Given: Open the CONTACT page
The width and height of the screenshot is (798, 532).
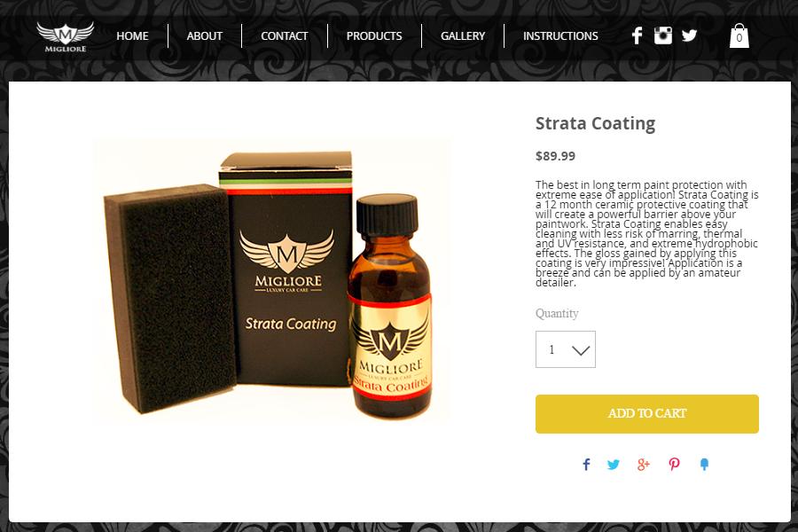Looking at the screenshot, I should pyautogui.click(x=284, y=36).
